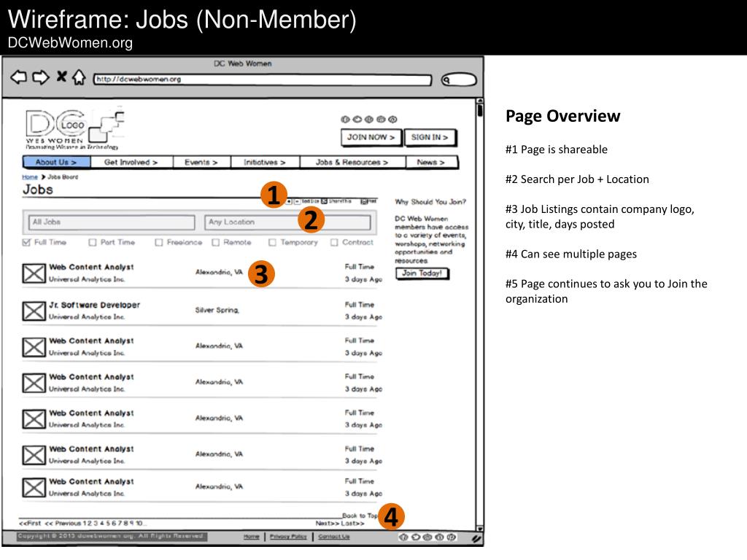Click the first social icon in footer
The height and width of the screenshot is (560, 747).
(403, 537)
